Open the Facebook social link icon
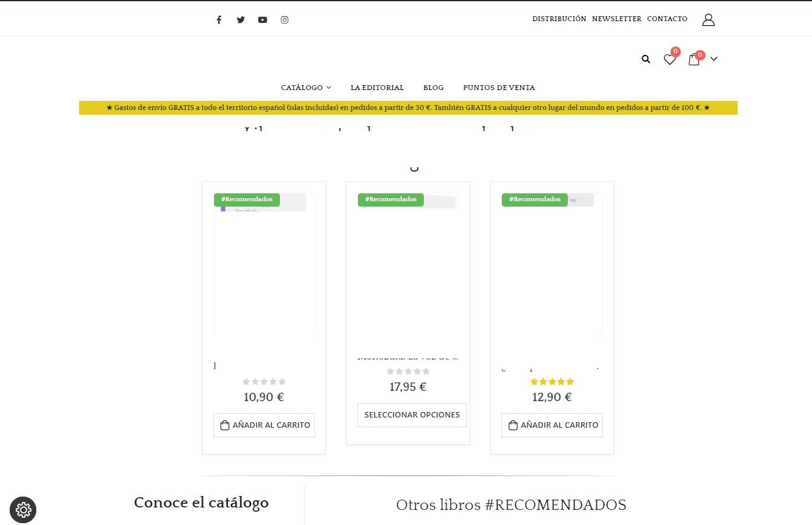The width and height of the screenshot is (812, 525). tap(219, 20)
